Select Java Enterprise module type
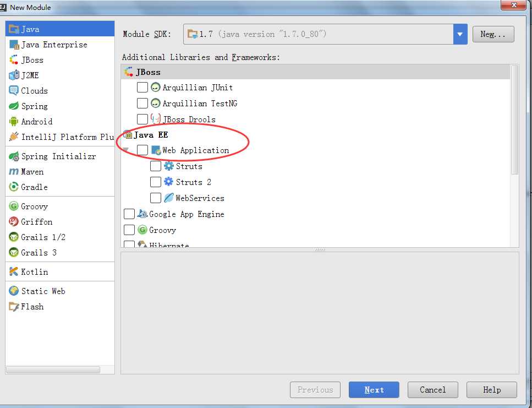Screen dimensions: 532x408 (x=60, y=45)
